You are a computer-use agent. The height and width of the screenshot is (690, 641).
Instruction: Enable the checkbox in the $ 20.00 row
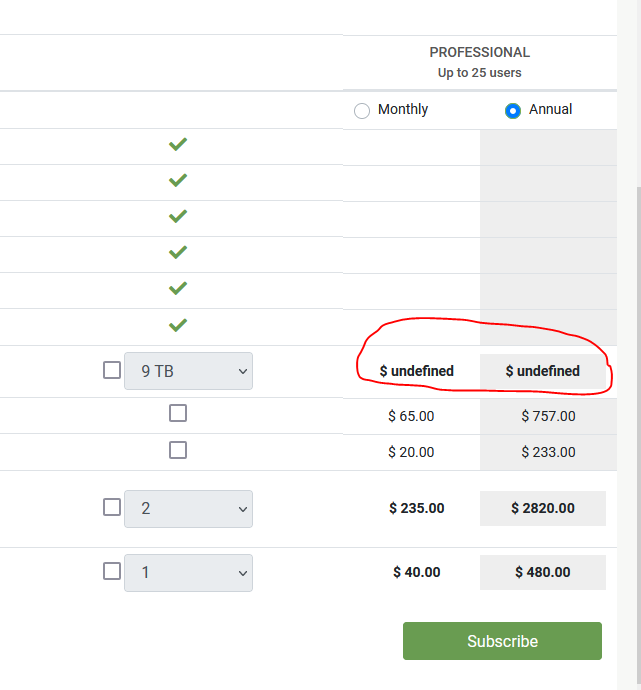(178, 450)
